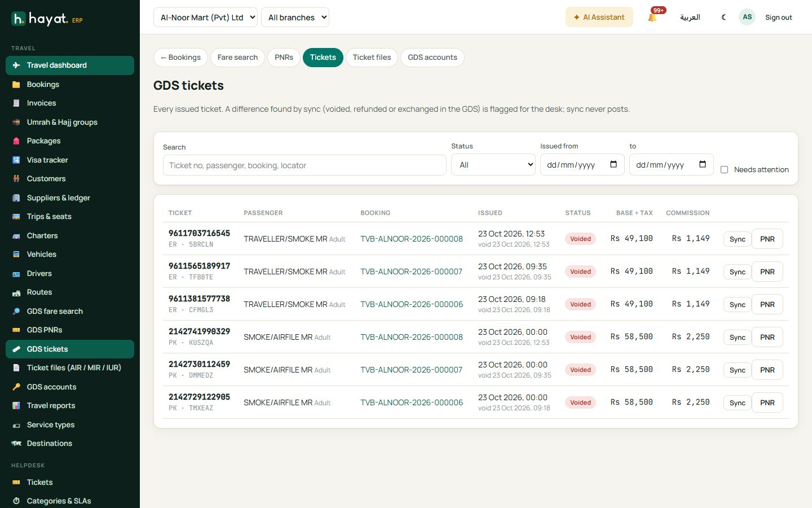Switch to the PNRs tab
This screenshot has width=812, height=508.
coord(284,58)
